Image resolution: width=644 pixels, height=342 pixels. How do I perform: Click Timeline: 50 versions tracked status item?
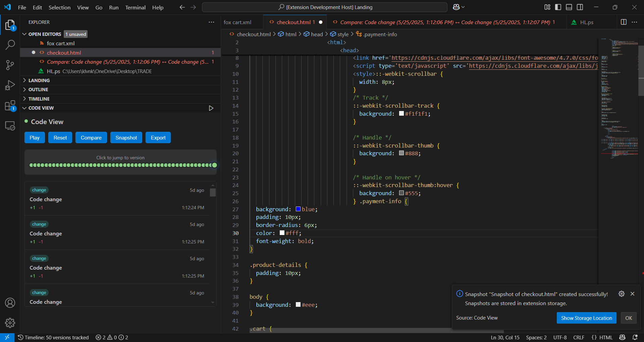[x=53, y=337]
